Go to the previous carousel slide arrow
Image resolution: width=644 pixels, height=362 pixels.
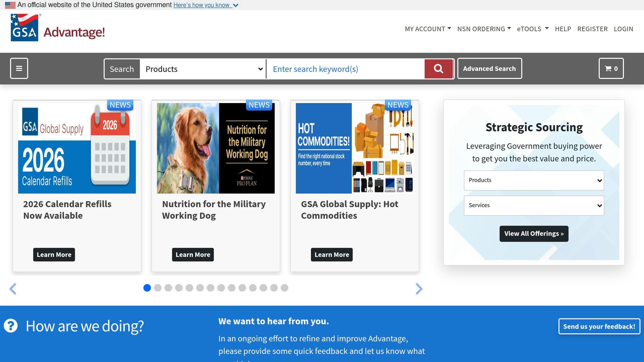tap(13, 288)
